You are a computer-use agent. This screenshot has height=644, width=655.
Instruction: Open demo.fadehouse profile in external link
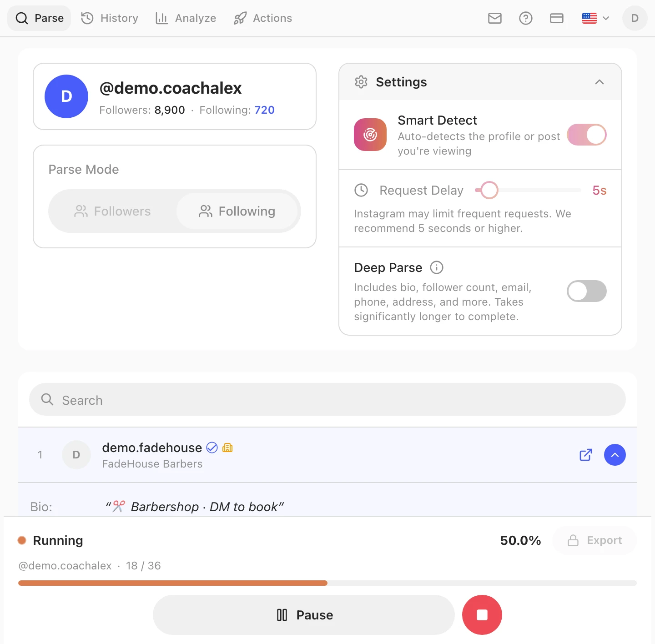[x=586, y=455]
